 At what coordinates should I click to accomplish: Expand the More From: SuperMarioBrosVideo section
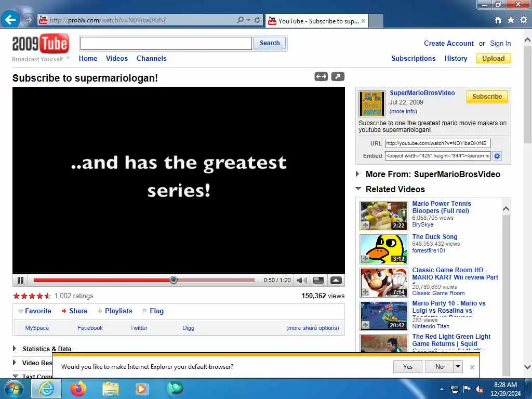357,174
